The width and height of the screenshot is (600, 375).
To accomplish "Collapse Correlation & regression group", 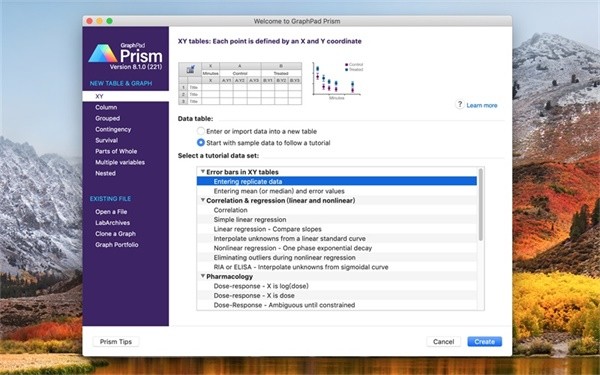I will click(x=203, y=200).
